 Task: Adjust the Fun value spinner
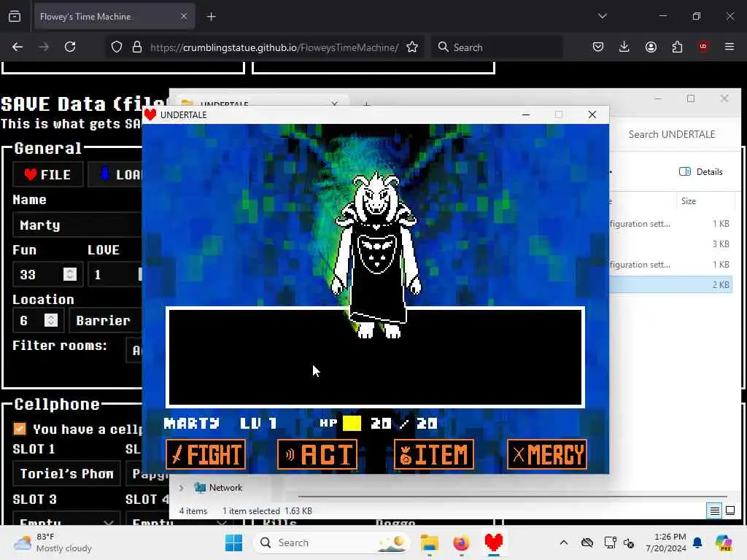point(70,274)
